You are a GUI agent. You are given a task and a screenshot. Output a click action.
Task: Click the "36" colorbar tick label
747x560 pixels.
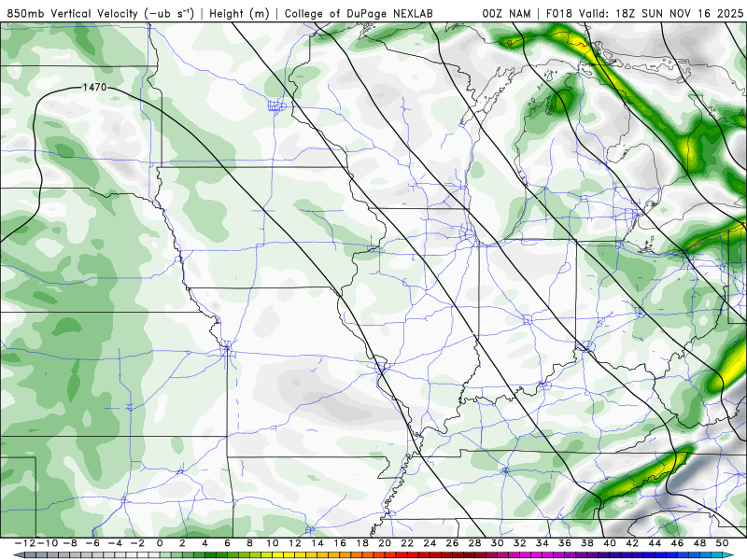pyautogui.click(x=565, y=543)
